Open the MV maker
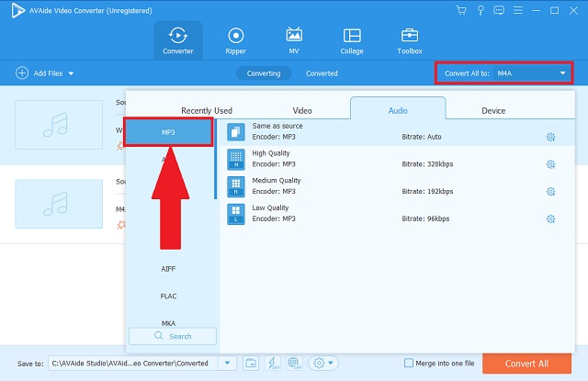Screen dimensions: 588x381 pyautogui.click(x=294, y=40)
